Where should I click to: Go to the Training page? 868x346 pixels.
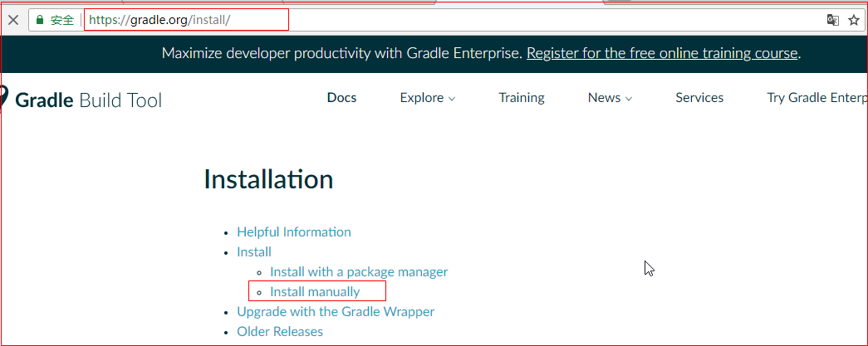click(522, 98)
